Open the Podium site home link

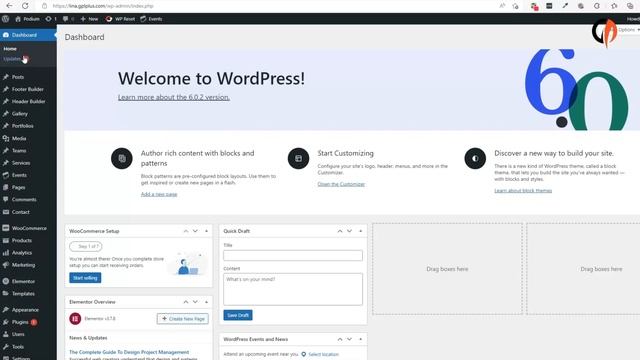click(x=27, y=19)
